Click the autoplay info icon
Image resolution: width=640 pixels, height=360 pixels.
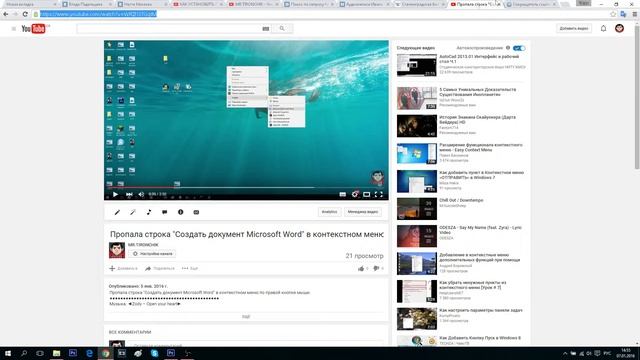(508, 48)
